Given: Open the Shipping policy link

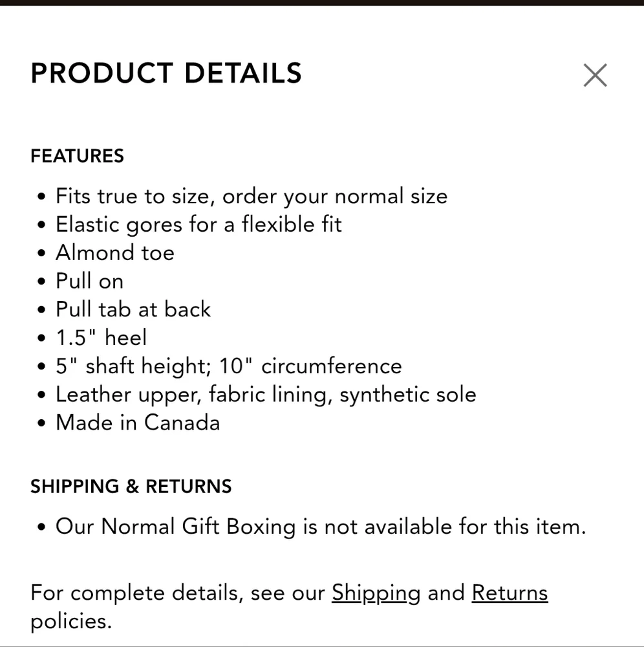Looking at the screenshot, I should (x=376, y=593).
